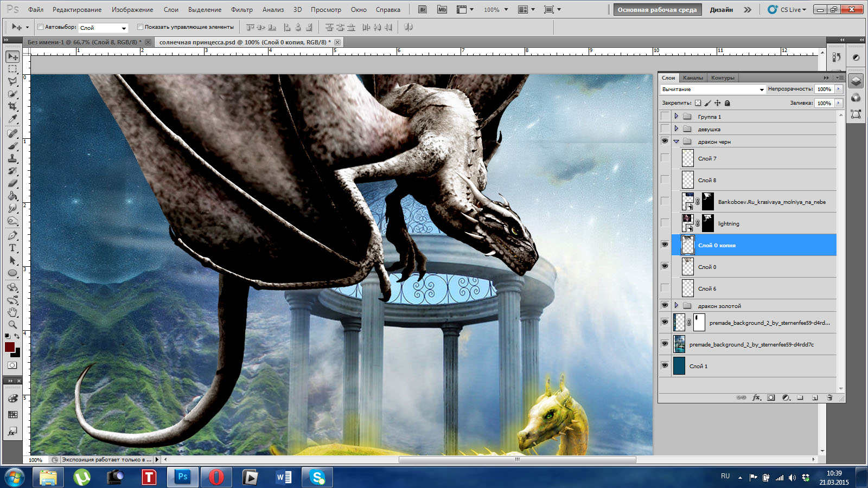Enable the 'Автовыбор' checkbox

[x=41, y=27]
